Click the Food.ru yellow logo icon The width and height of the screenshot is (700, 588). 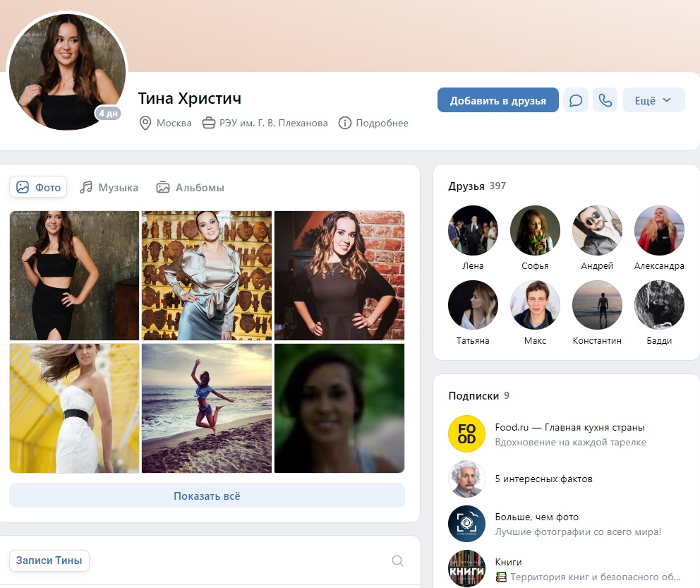tap(466, 433)
